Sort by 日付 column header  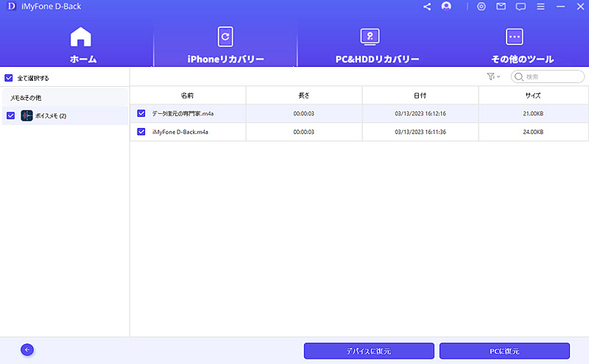(x=420, y=96)
